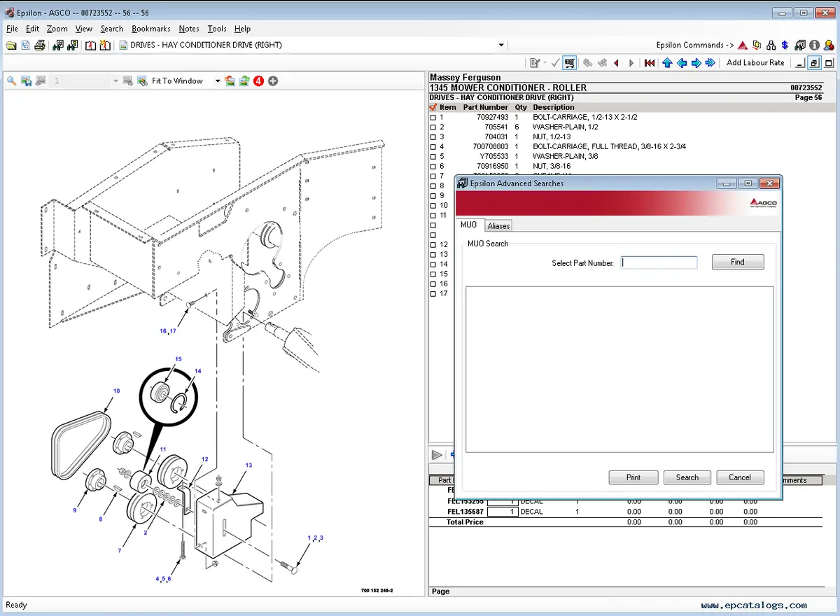Open the Fit To Window zoom dropdown

pyautogui.click(x=217, y=81)
